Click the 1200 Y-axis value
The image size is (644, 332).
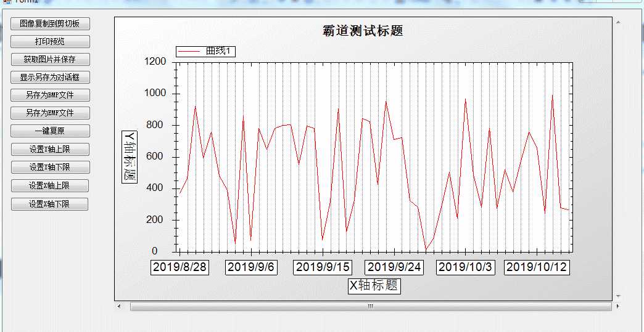(155, 62)
